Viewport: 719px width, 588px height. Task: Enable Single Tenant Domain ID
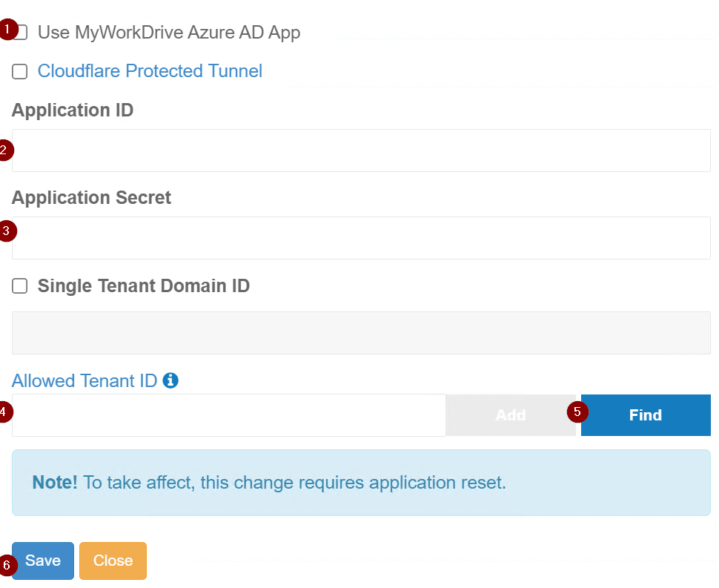coord(19,285)
